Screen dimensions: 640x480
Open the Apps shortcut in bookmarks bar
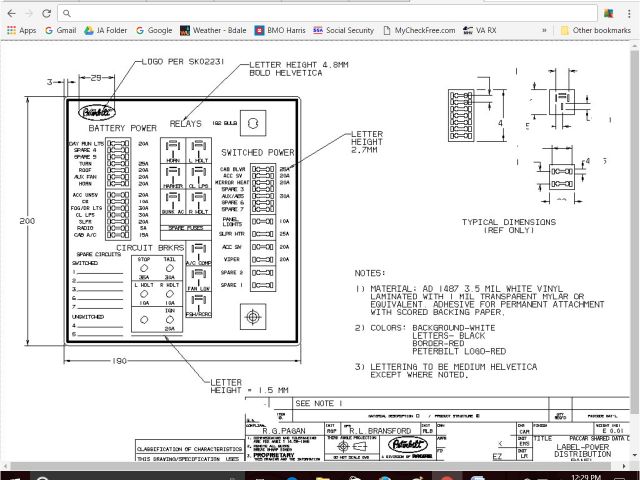pos(20,31)
